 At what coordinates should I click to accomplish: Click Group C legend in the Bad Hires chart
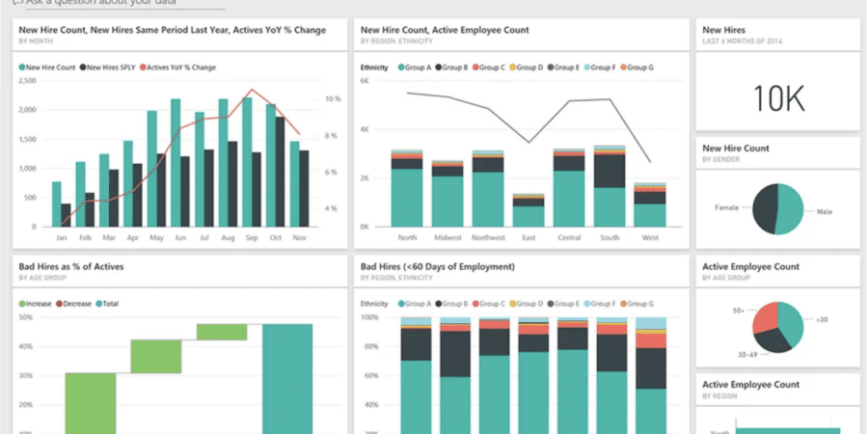[x=489, y=304]
